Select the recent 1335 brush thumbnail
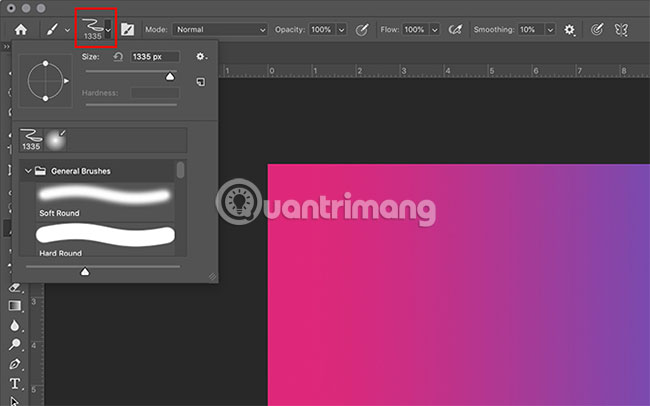The width and height of the screenshot is (650, 406). point(31,140)
